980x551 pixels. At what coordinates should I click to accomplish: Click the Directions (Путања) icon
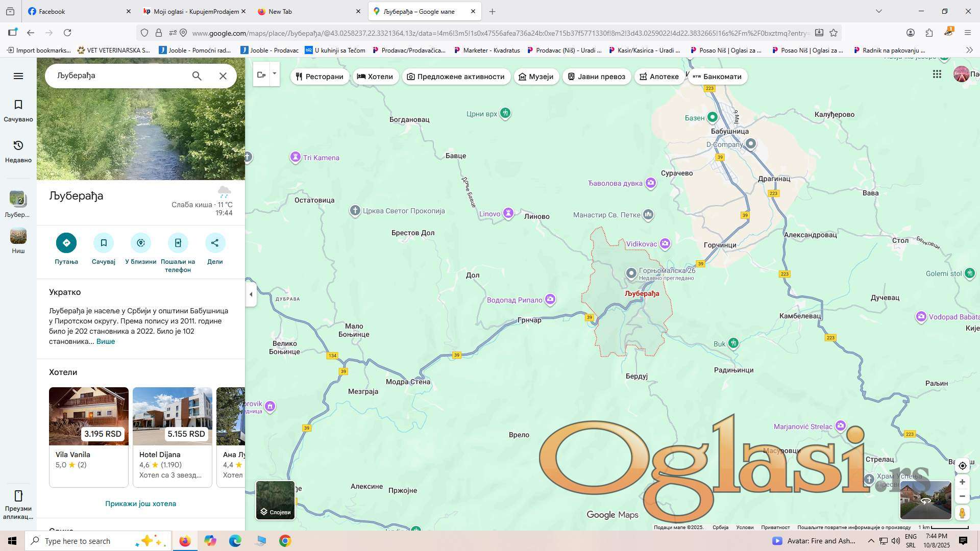(x=66, y=243)
